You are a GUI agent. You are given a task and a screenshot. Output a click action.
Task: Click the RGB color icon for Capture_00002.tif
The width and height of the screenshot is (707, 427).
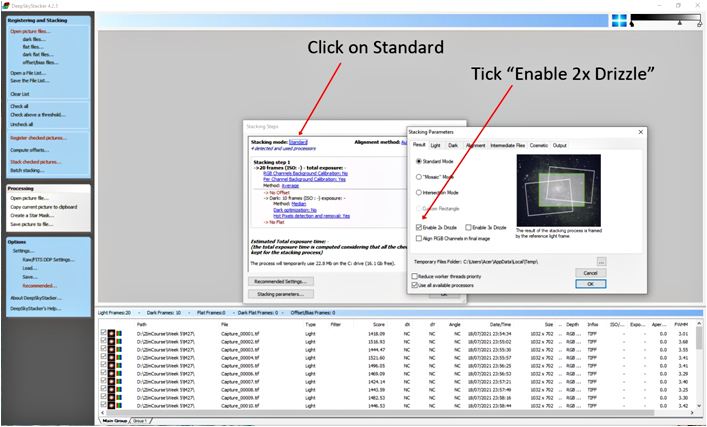pyautogui.click(x=119, y=342)
